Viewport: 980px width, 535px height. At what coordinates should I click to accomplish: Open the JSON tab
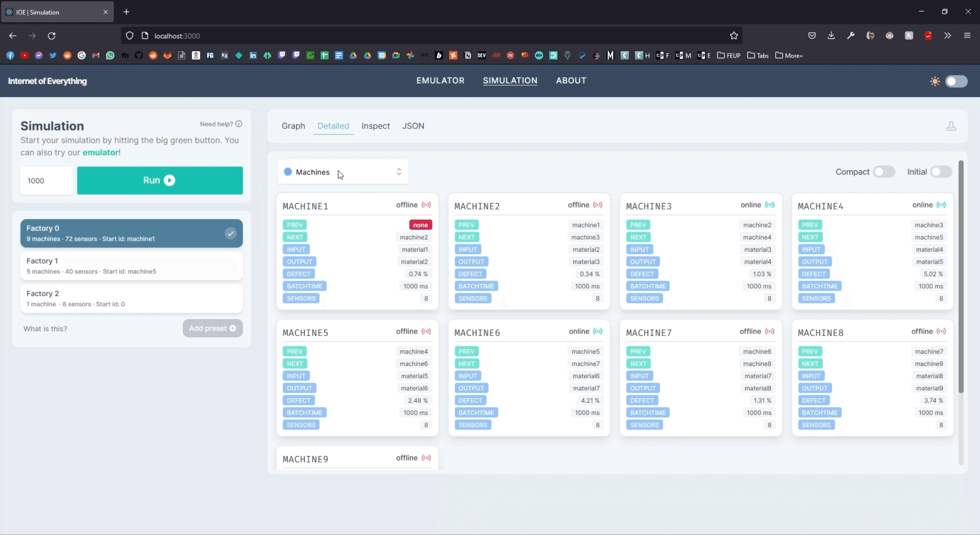[x=413, y=125]
